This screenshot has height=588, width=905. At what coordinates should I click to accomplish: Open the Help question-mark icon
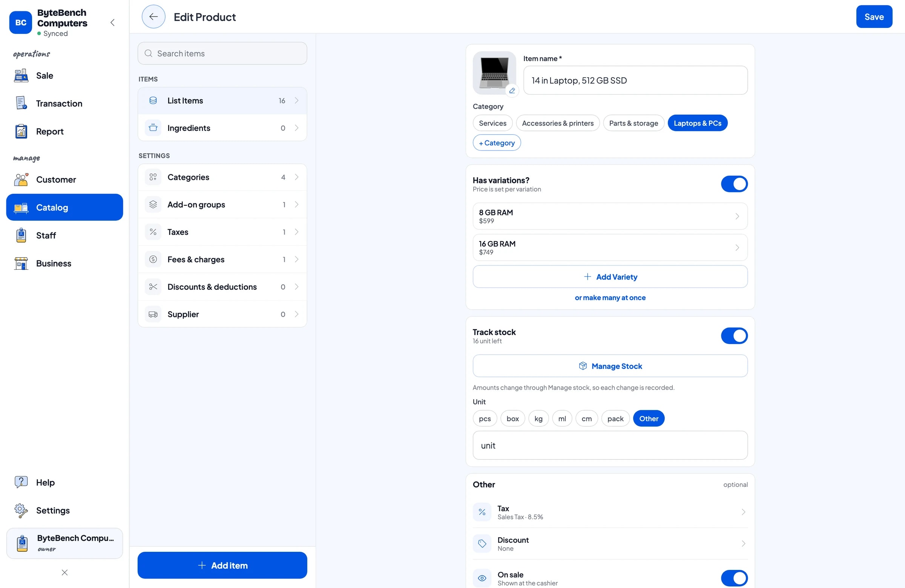coord(21,482)
